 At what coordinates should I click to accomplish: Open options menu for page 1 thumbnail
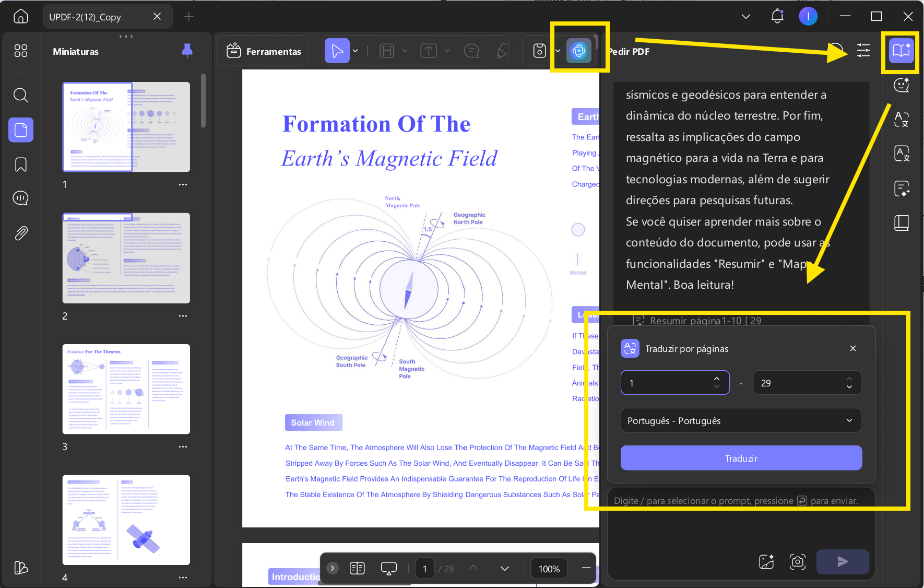point(183,185)
